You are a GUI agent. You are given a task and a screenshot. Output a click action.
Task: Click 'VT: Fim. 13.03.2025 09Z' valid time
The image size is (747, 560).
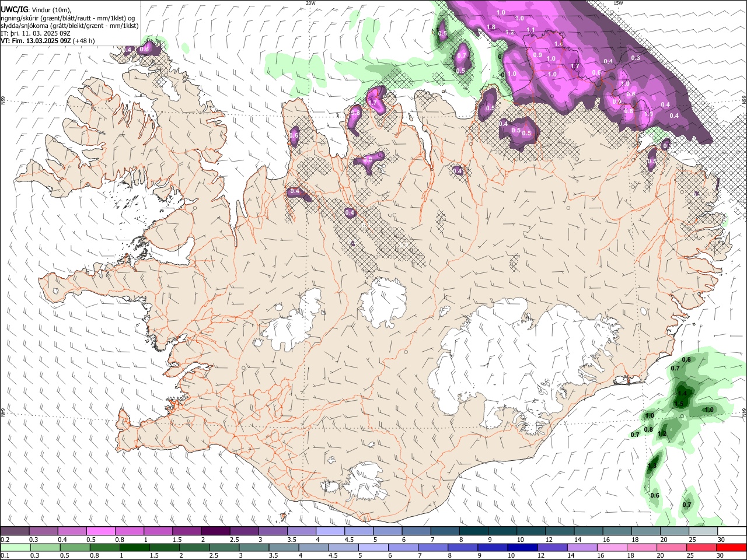(36, 41)
